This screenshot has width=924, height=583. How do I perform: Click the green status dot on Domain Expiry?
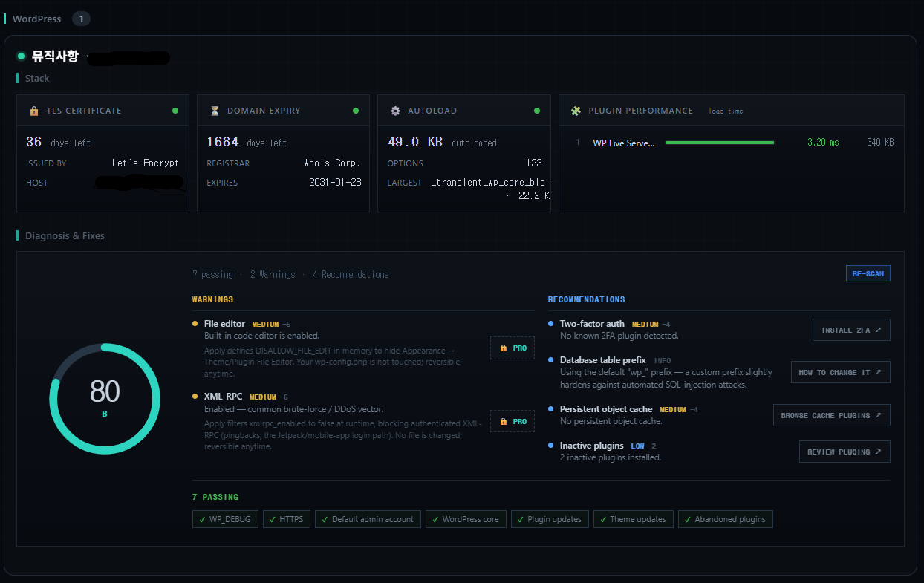(356, 111)
